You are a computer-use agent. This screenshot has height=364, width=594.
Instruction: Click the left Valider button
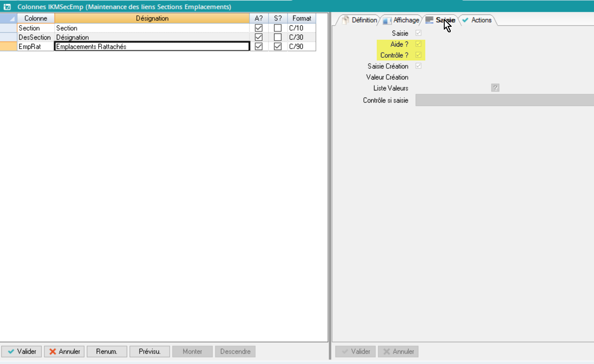point(22,352)
